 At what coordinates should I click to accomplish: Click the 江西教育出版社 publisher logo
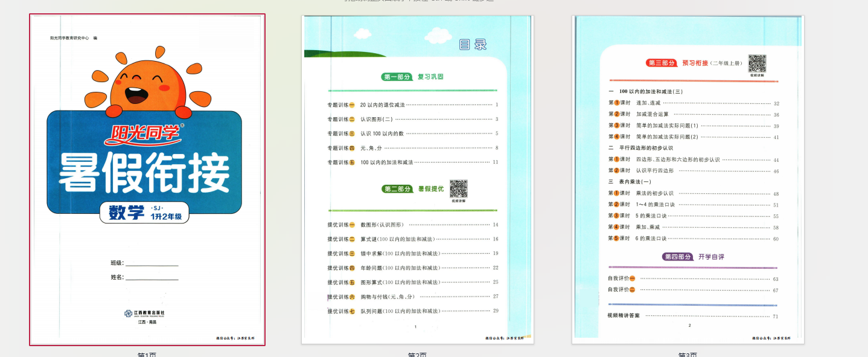tap(144, 313)
